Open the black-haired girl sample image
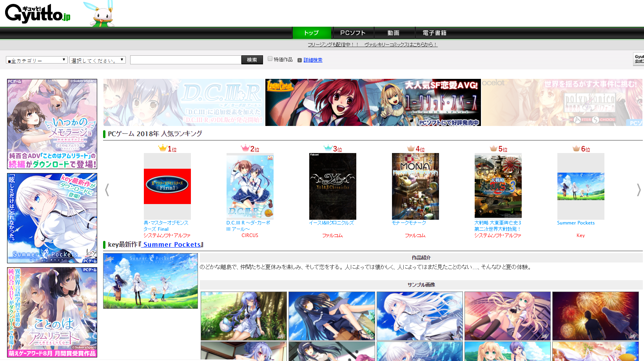This screenshot has height=361, width=644. (332, 316)
